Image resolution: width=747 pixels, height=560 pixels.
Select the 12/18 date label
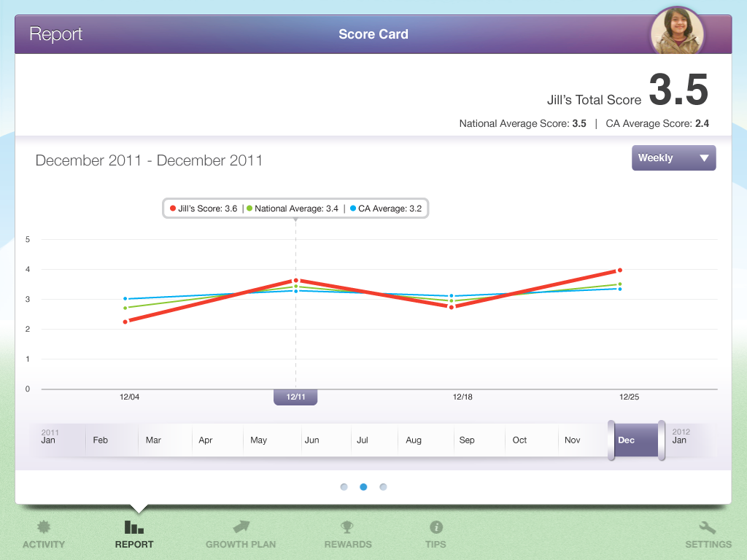[462, 397]
